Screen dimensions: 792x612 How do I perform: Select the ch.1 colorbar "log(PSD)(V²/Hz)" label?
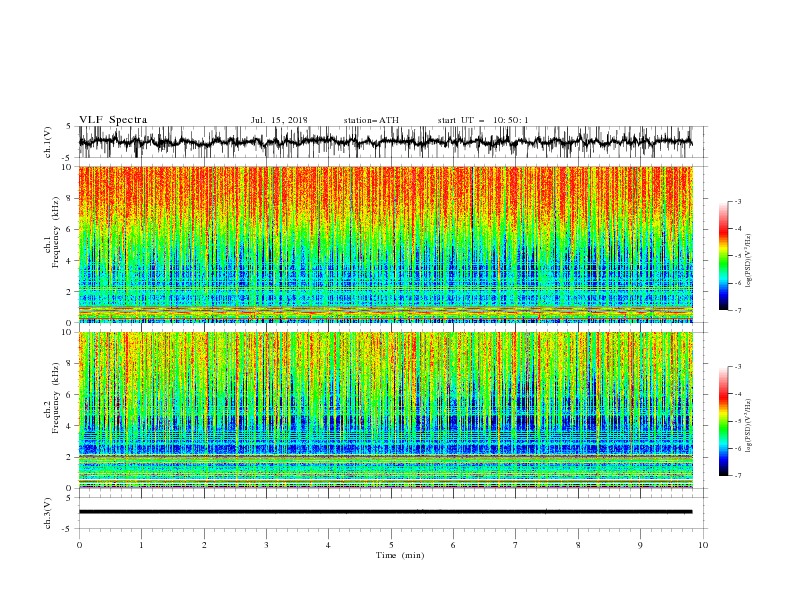point(749,261)
